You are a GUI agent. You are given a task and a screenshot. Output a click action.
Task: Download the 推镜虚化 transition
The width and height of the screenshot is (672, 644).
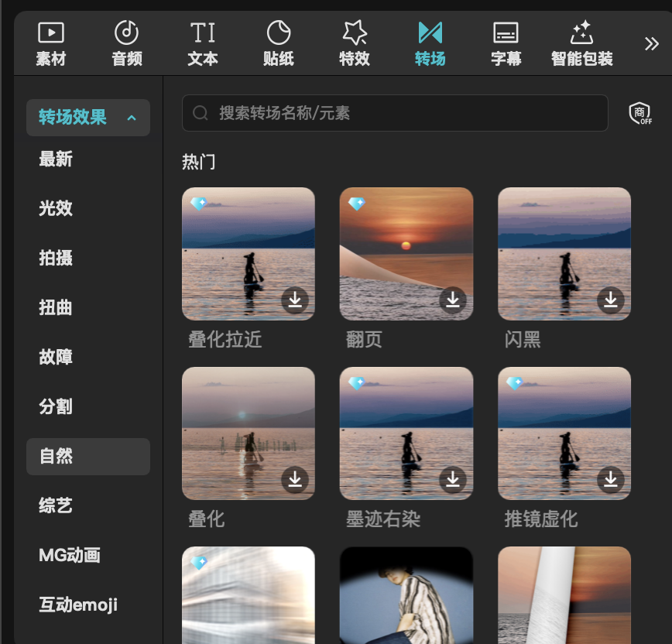[611, 479]
